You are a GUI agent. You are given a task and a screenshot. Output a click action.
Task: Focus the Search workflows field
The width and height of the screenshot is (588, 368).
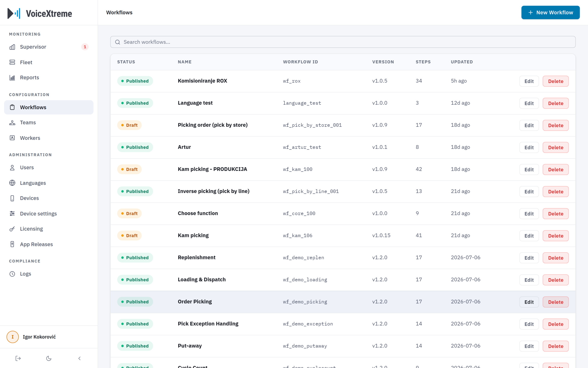tap(343, 42)
